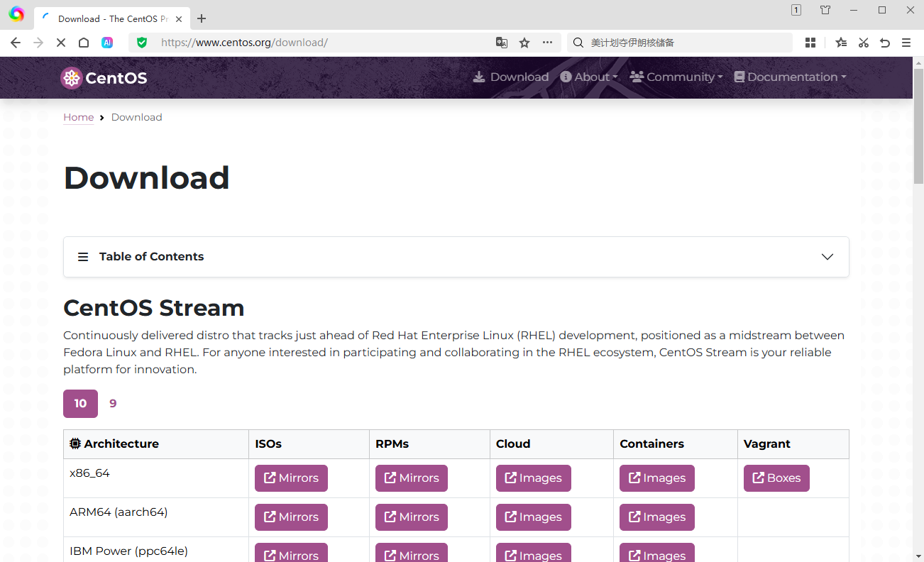Go forward to the next page
This screenshot has height=562, width=924.
pyautogui.click(x=38, y=43)
